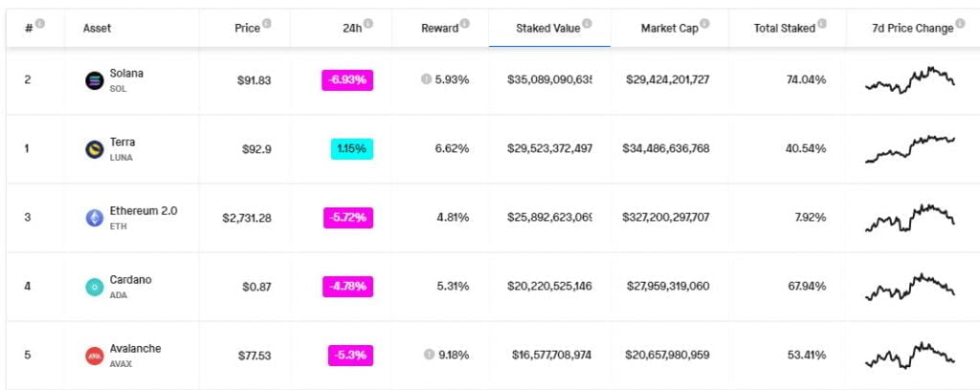
Task: View Solana 7d price change sparkline
Action: coord(909,80)
